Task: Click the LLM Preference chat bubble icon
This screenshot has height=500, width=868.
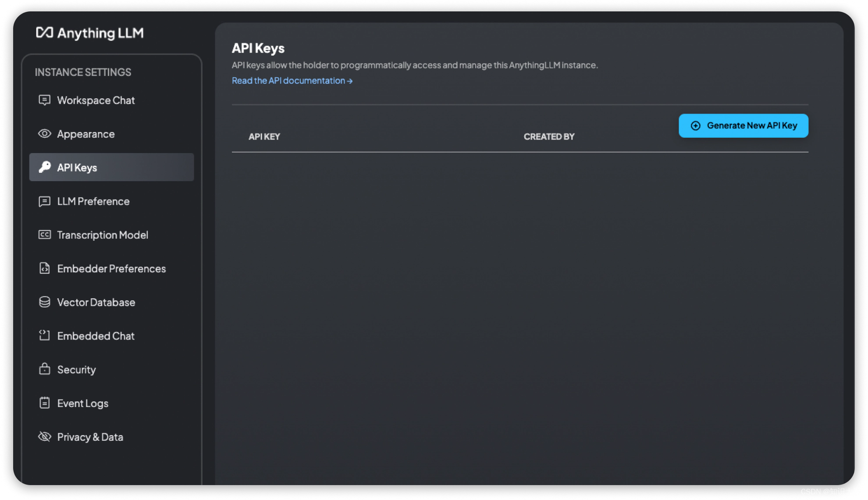Action: (44, 201)
